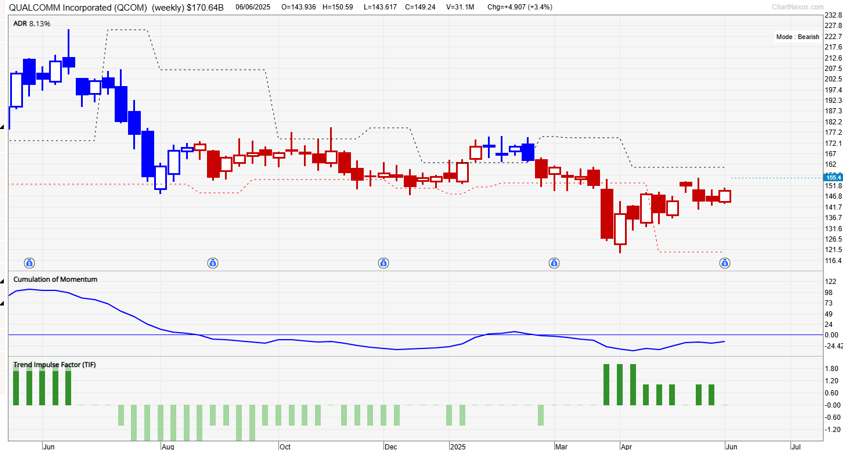The width and height of the screenshot is (843, 450).
Task: Click the 162 price axis label
Action: pyautogui.click(x=831, y=165)
